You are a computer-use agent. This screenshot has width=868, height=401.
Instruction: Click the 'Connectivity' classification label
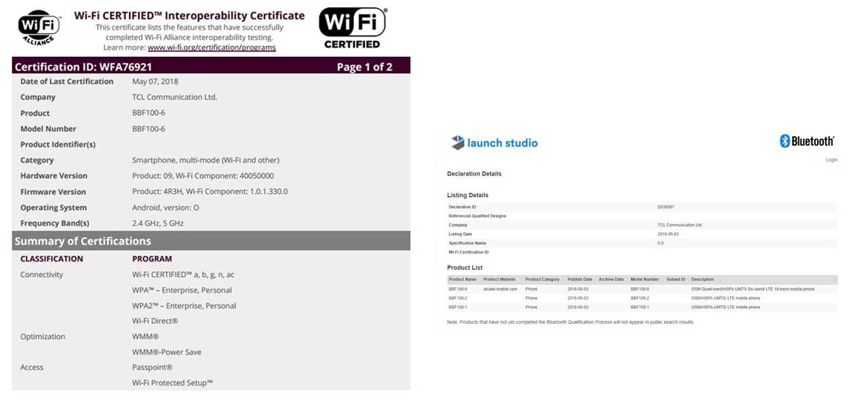click(x=41, y=274)
